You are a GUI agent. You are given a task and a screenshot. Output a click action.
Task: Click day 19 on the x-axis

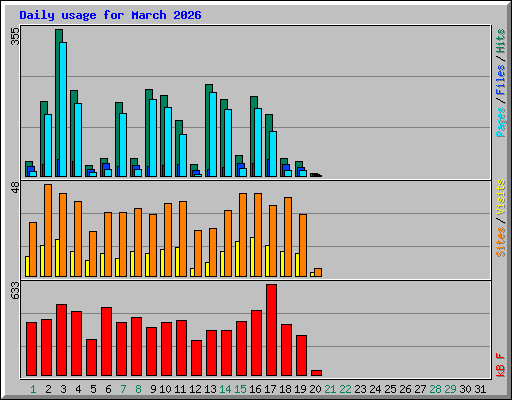[300, 389]
